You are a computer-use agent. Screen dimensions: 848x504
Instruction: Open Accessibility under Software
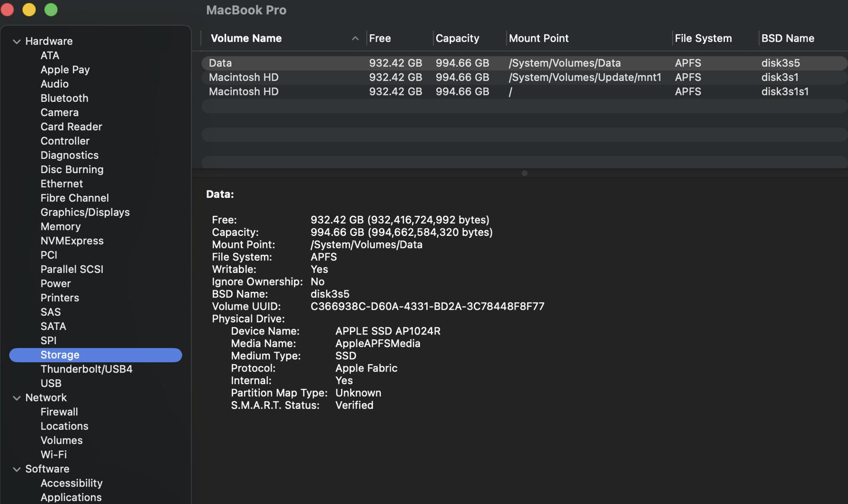pos(71,483)
